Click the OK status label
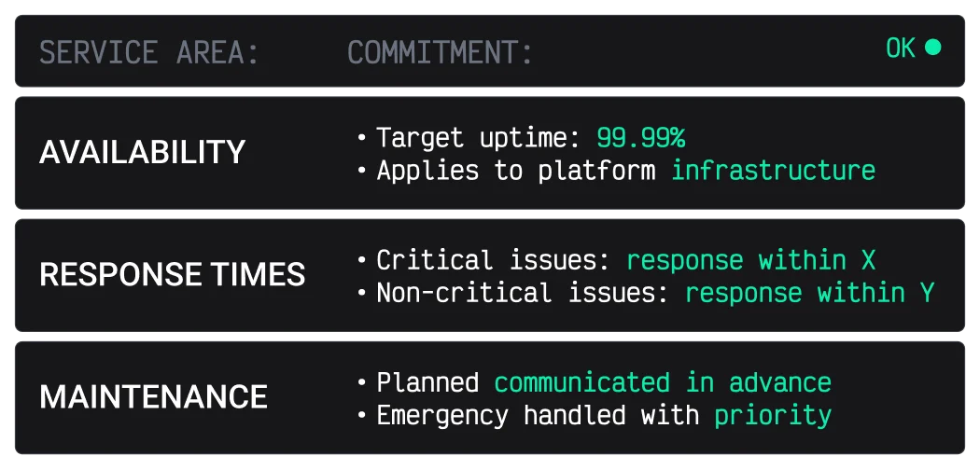 click(x=901, y=48)
